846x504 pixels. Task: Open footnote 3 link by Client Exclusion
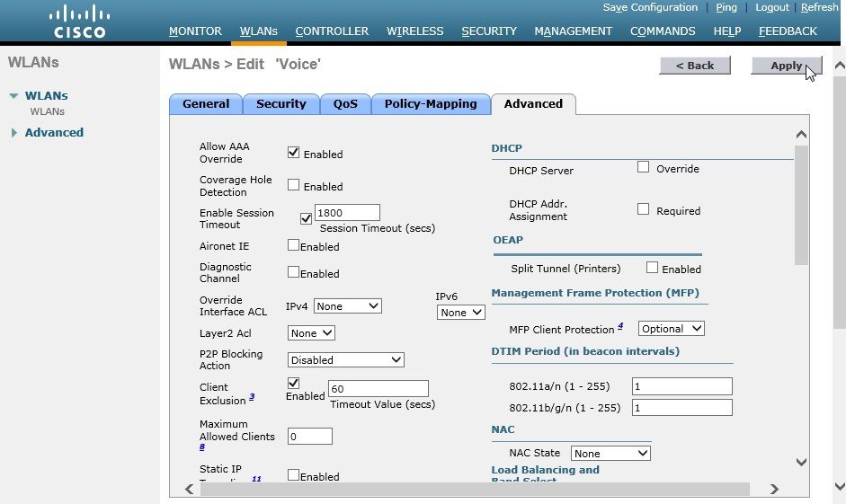(252, 397)
